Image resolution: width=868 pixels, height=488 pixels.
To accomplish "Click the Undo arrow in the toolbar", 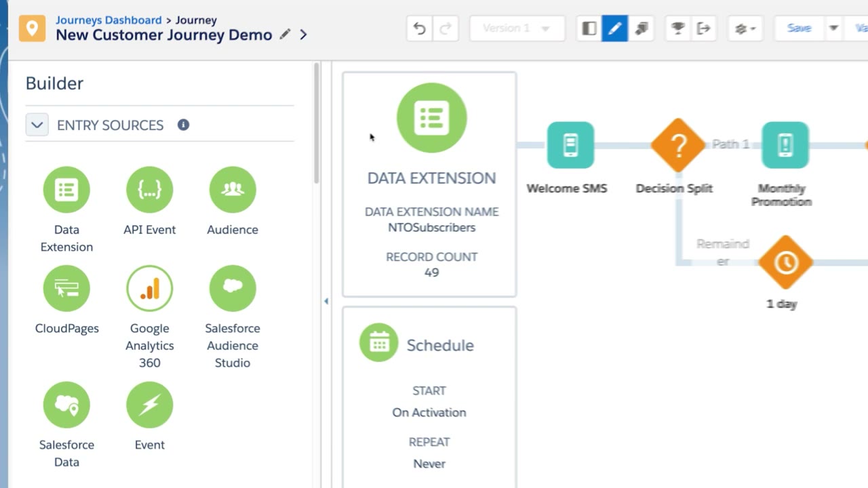I will click(420, 28).
